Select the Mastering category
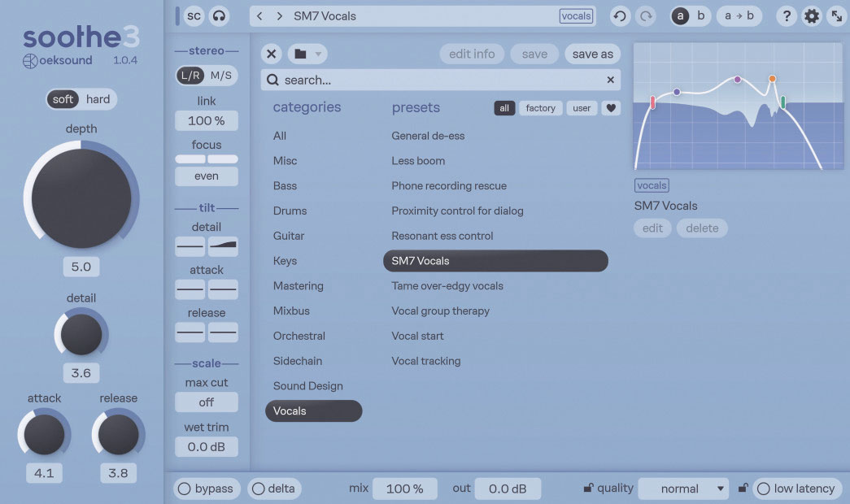 [x=299, y=285]
